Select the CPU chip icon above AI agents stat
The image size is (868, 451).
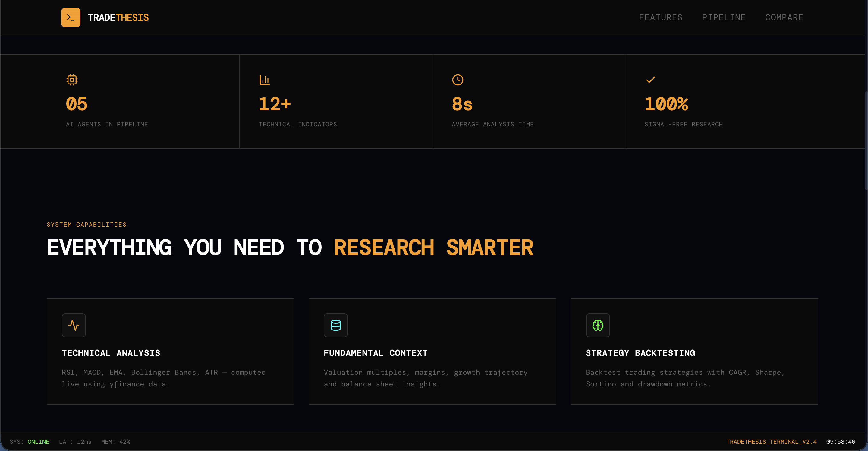pos(72,80)
